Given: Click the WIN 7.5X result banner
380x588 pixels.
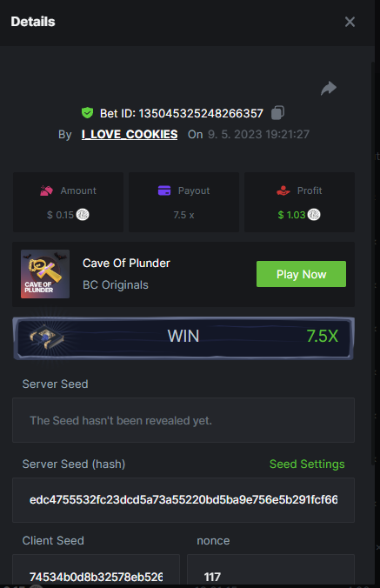Looking at the screenshot, I should tap(183, 337).
